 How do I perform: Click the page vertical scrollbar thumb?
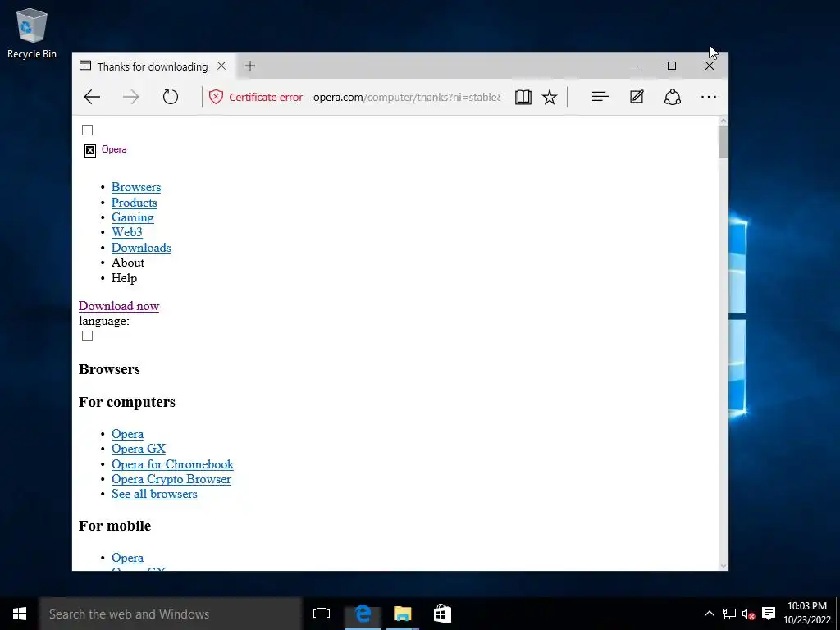[x=724, y=142]
